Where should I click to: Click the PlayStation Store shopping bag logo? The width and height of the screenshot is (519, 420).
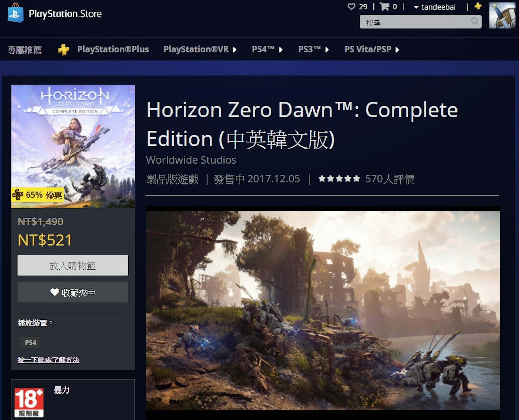click(16, 13)
